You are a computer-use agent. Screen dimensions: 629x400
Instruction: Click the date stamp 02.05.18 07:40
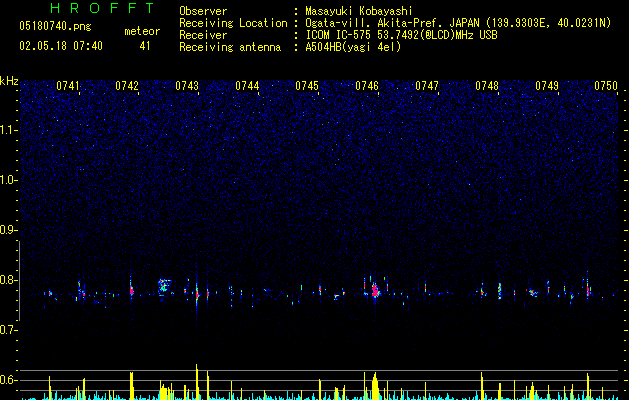click(x=61, y=46)
